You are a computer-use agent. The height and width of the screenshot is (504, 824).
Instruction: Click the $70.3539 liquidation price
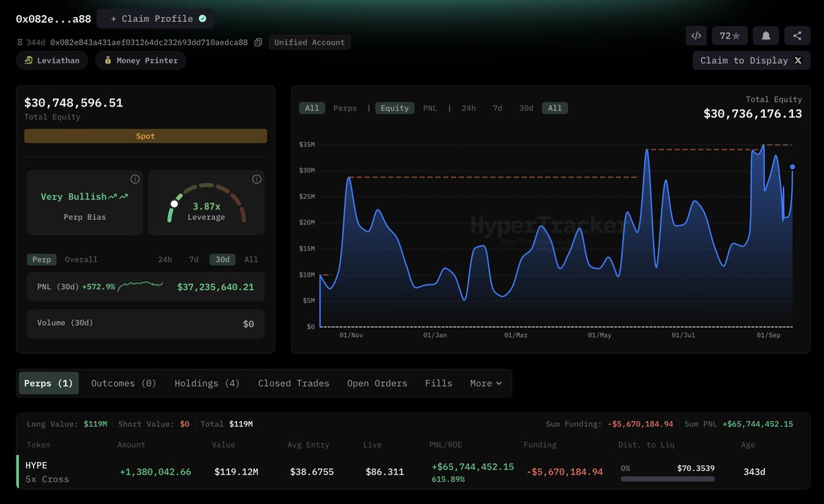click(696, 468)
